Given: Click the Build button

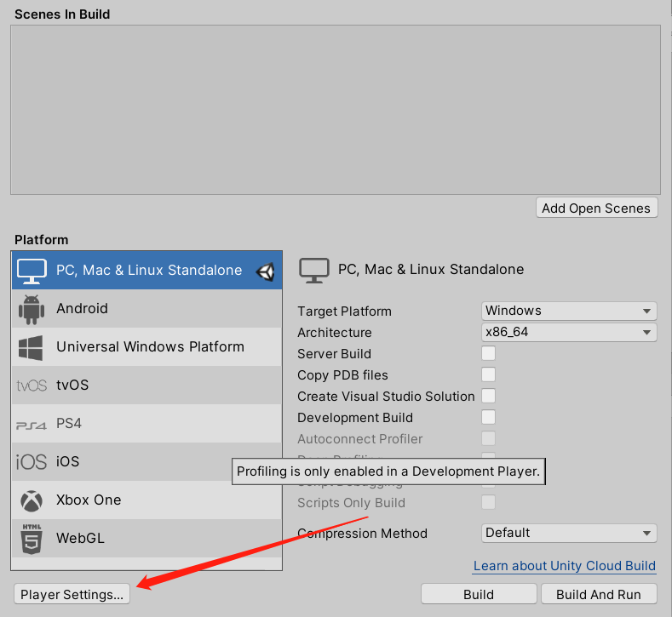Looking at the screenshot, I should (479, 594).
